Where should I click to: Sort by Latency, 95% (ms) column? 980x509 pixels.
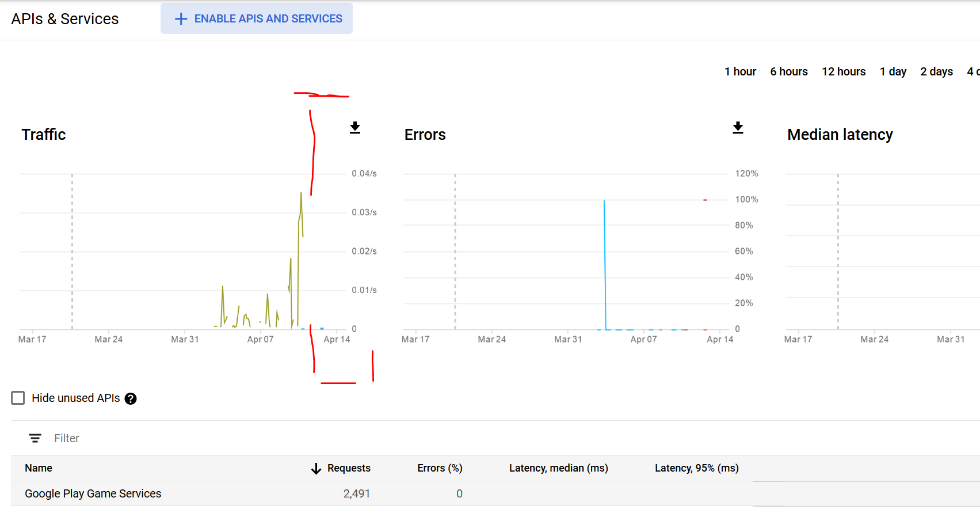coord(696,468)
